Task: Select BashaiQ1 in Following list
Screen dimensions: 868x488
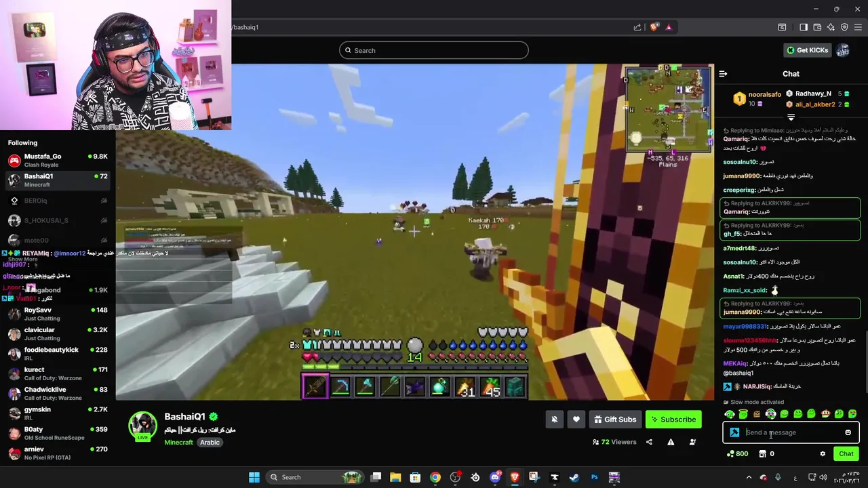Action: click(x=58, y=180)
